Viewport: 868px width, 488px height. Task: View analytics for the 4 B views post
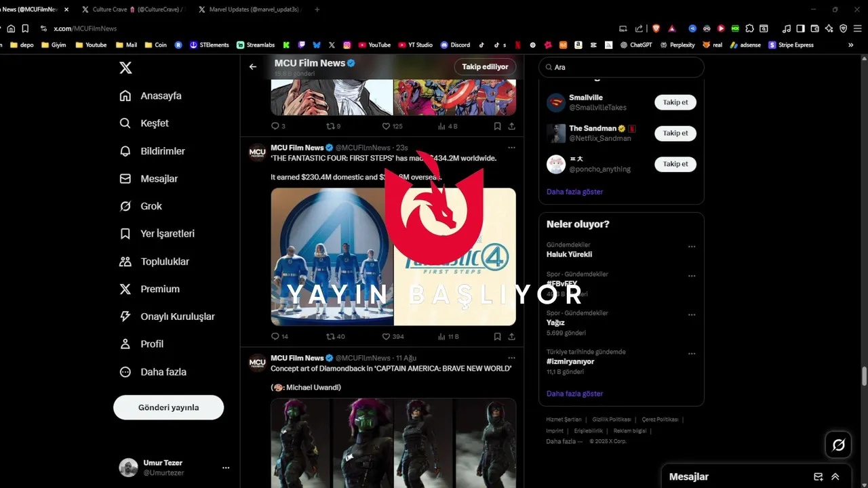pos(448,126)
